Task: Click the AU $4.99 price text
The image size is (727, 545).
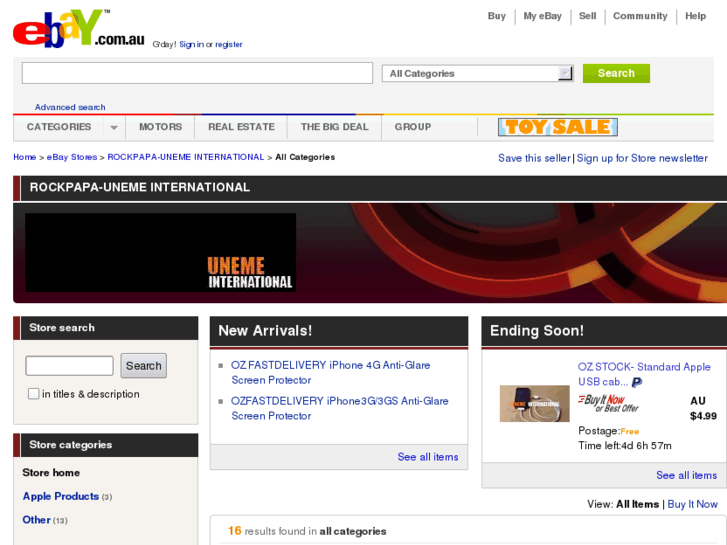Action: click(703, 408)
